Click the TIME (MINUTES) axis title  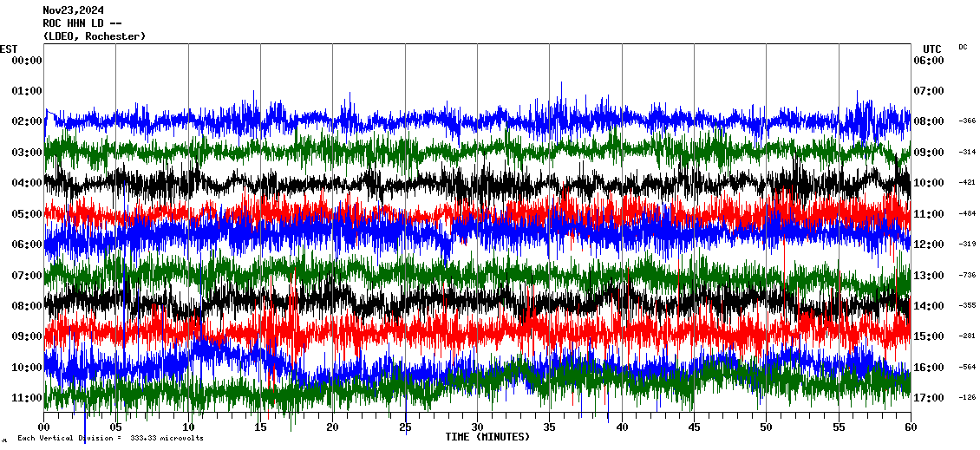(x=487, y=437)
